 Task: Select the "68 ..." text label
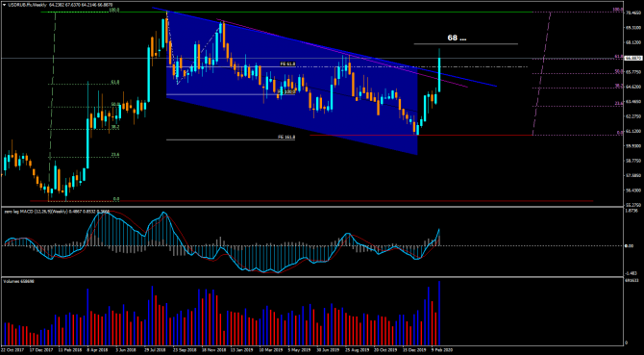pyautogui.click(x=457, y=38)
